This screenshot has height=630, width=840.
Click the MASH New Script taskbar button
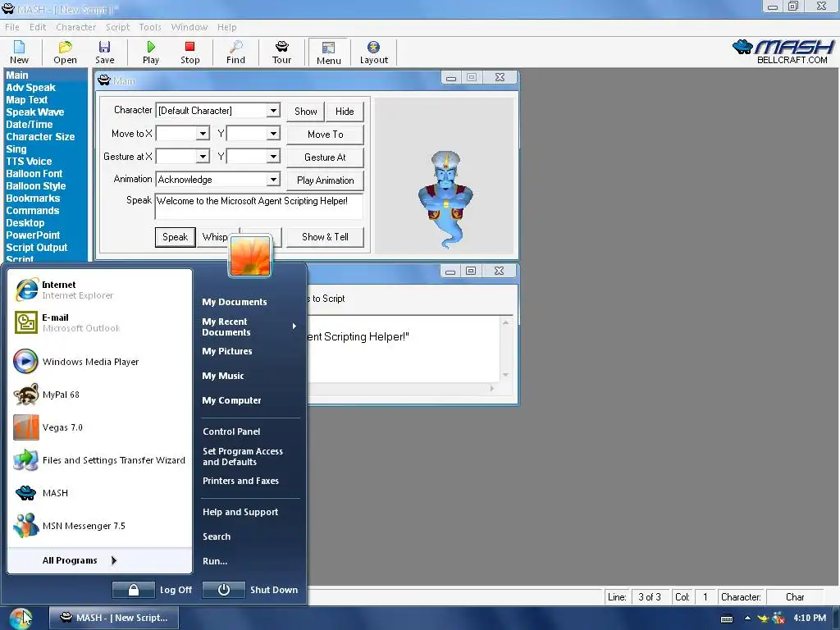coord(113,619)
